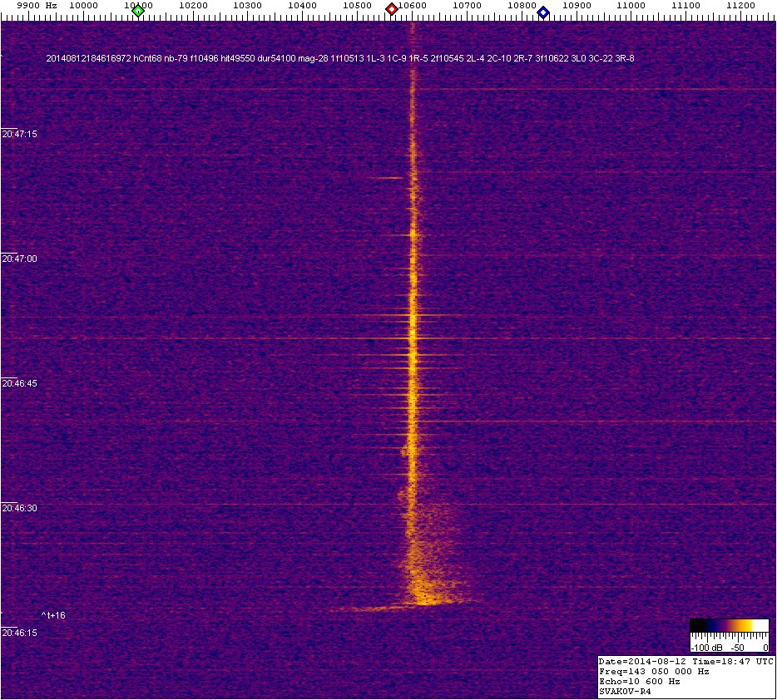Click the 20:46:45 time label
The image size is (777, 700).
click(x=20, y=383)
